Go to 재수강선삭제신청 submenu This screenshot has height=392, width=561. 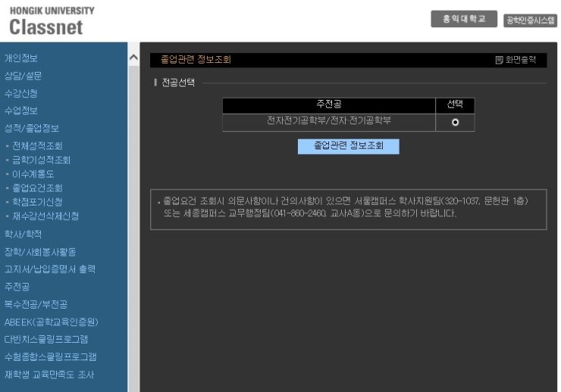tap(45, 216)
